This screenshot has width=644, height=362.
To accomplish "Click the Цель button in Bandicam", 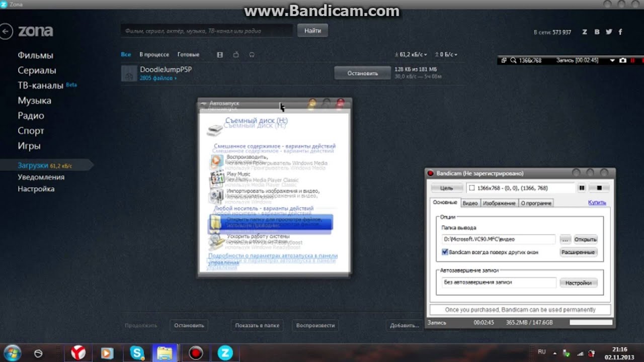I will pos(447,188).
